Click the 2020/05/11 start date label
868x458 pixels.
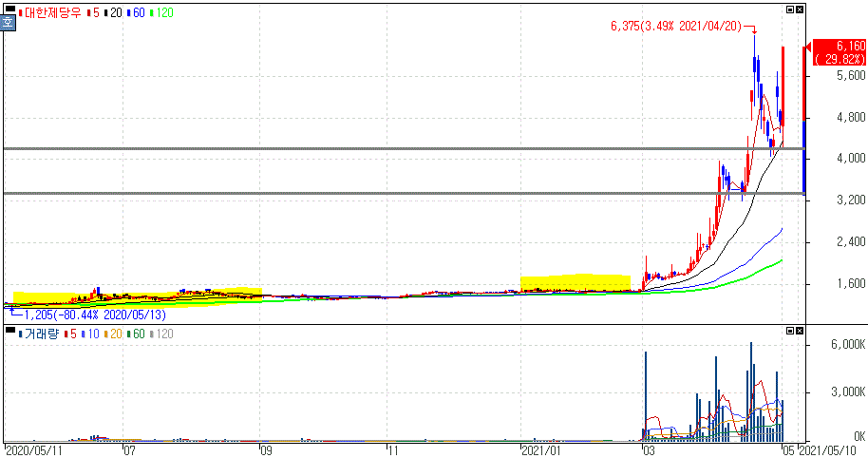coord(34,450)
